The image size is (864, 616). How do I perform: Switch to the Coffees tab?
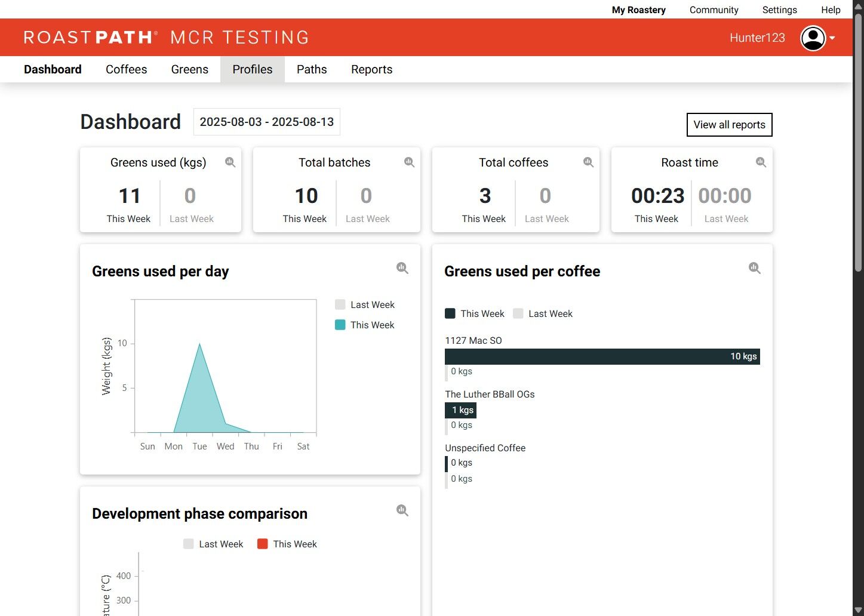(126, 69)
